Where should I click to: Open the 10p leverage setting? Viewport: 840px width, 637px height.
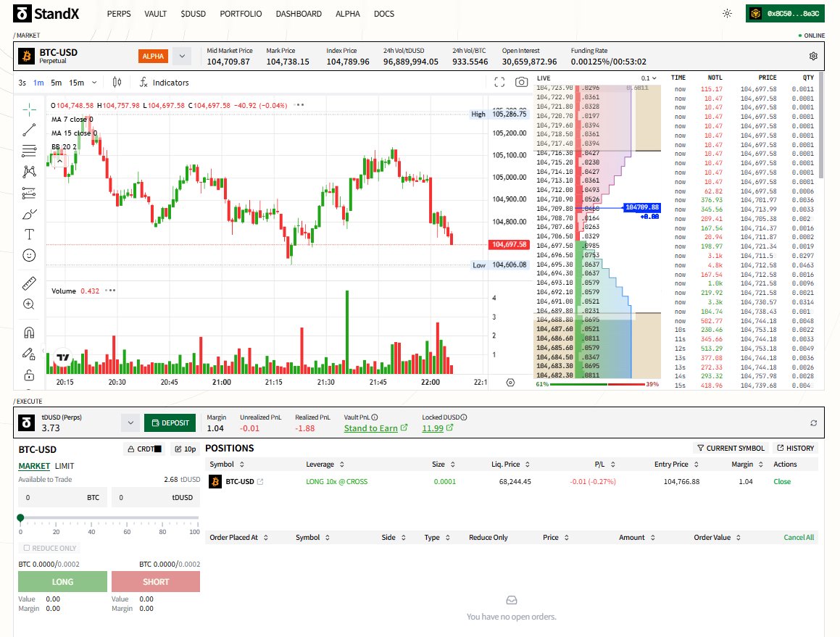coord(185,449)
